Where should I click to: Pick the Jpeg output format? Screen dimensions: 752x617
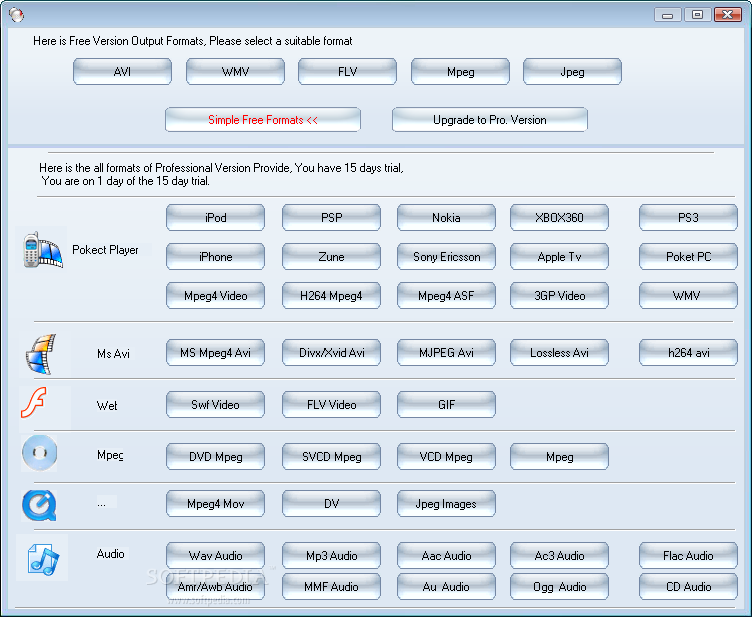573,72
